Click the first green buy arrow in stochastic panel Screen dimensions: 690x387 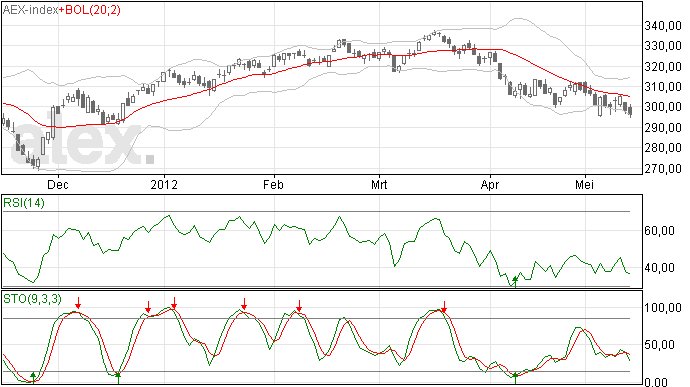click(33, 377)
